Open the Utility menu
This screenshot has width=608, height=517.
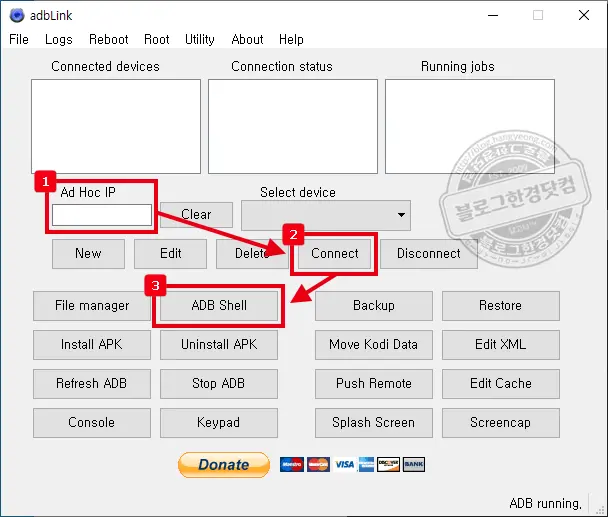tap(199, 39)
